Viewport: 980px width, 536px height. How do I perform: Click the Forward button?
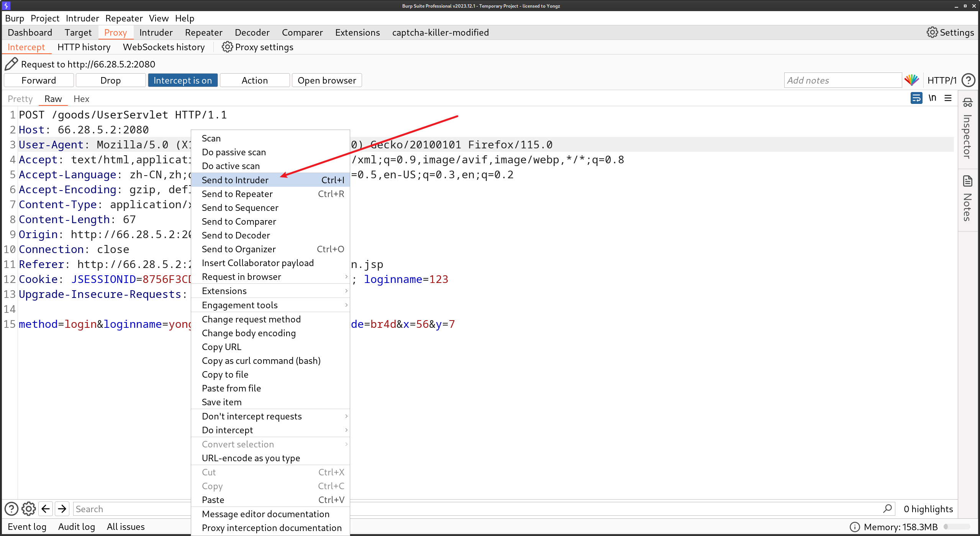click(39, 80)
